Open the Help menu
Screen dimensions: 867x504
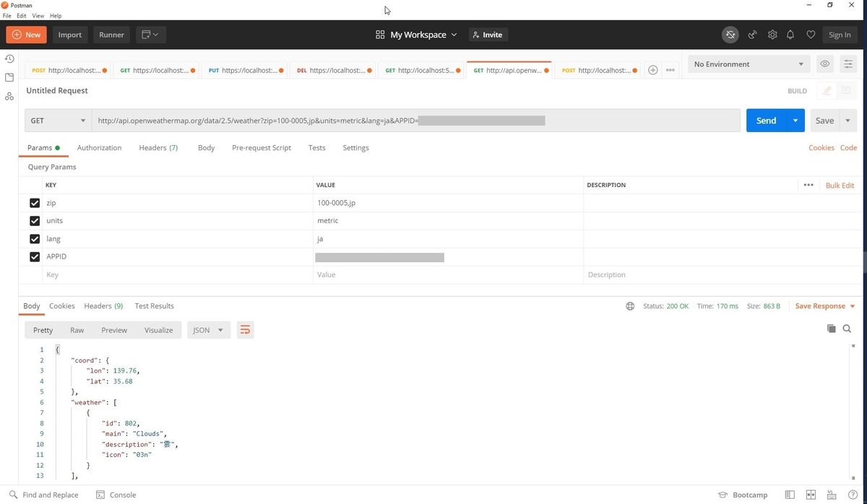coord(56,15)
